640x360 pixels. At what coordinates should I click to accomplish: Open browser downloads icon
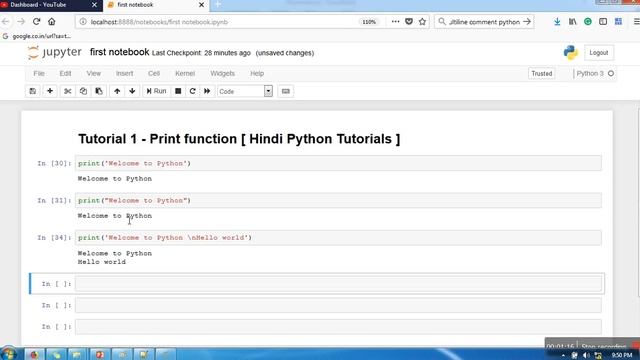557,22
